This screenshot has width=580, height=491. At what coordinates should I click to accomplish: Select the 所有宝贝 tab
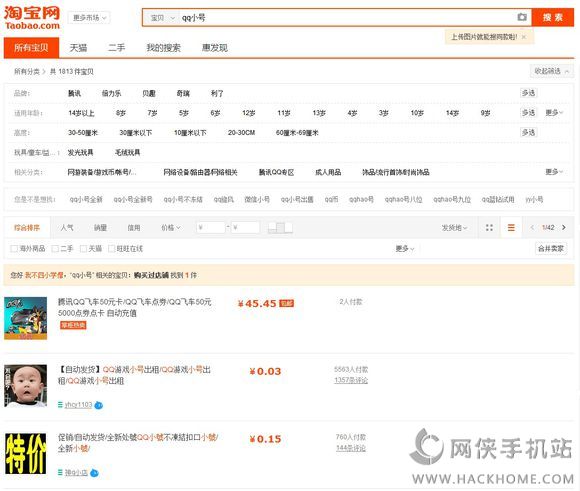click(31, 47)
